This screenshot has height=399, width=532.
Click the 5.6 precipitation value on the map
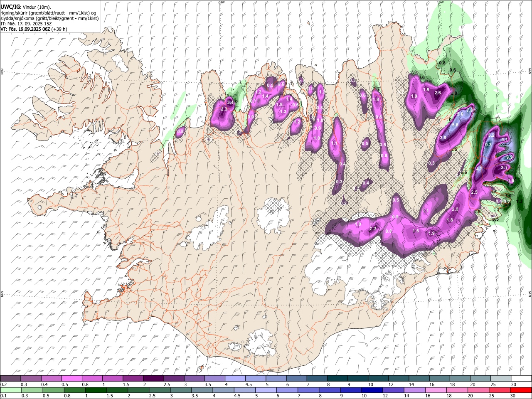(455, 125)
